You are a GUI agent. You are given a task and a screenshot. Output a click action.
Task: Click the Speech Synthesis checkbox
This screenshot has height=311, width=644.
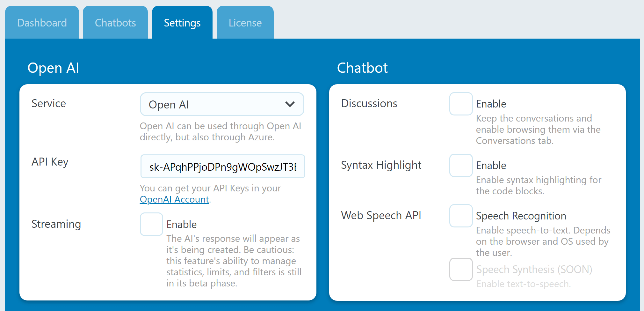pyautogui.click(x=461, y=270)
